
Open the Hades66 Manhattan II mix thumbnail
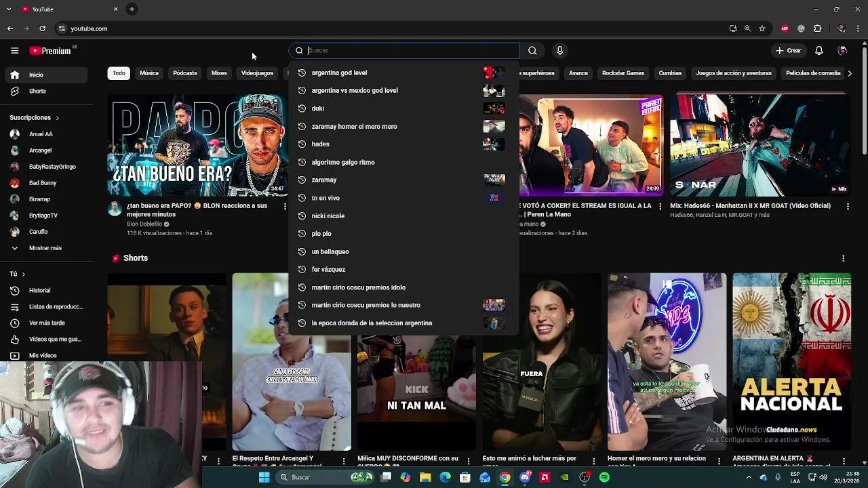tap(760, 145)
